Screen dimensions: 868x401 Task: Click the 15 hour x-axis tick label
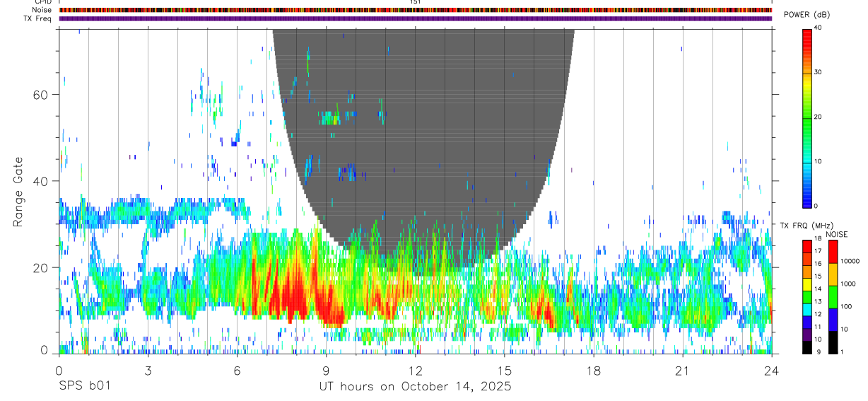(x=505, y=371)
